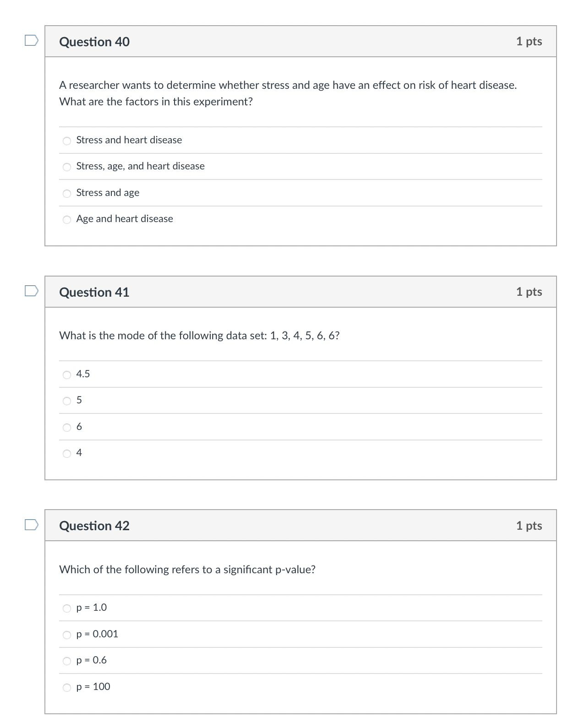This screenshot has height=728, width=579.
Task: Pick the p = 0.6 option
Action: tap(67, 661)
